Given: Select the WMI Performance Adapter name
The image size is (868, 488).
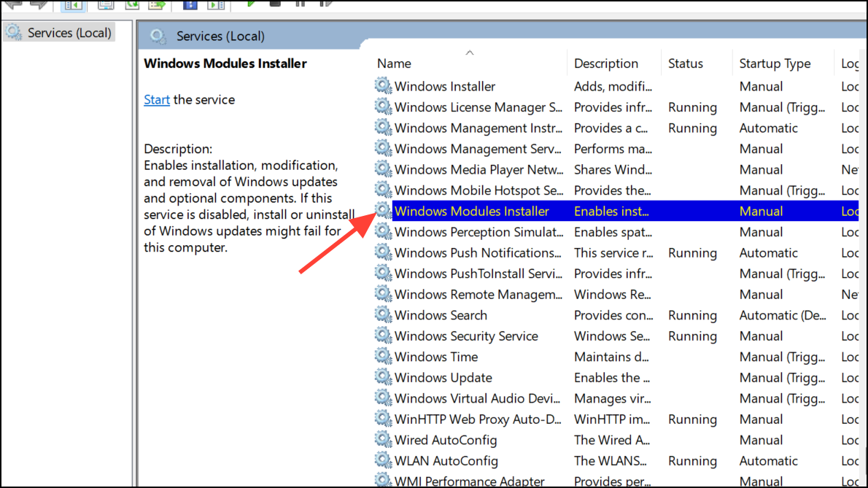Looking at the screenshot, I should tap(470, 481).
